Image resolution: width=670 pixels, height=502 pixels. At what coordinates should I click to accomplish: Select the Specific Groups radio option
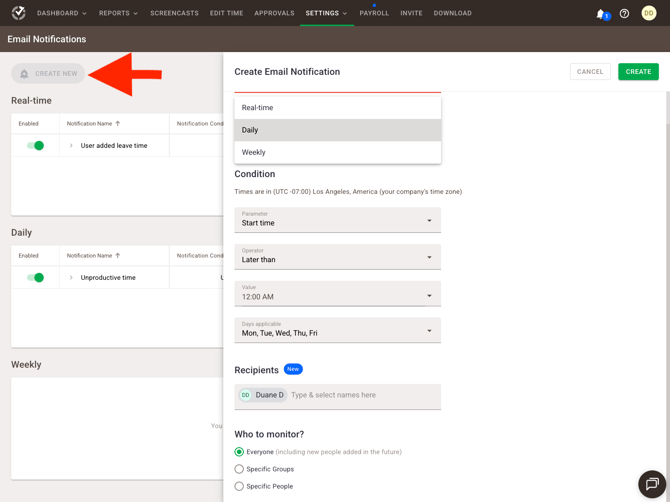pos(239,469)
